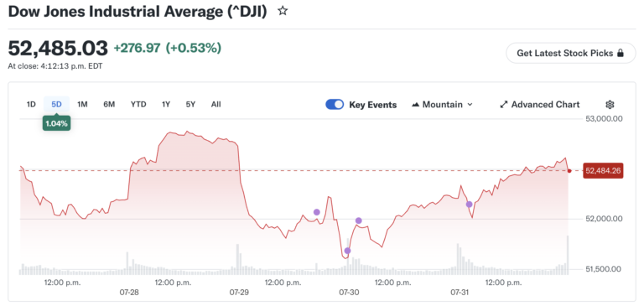Click the Mountain chart type icon
This screenshot has height=306, width=644.
point(416,105)
